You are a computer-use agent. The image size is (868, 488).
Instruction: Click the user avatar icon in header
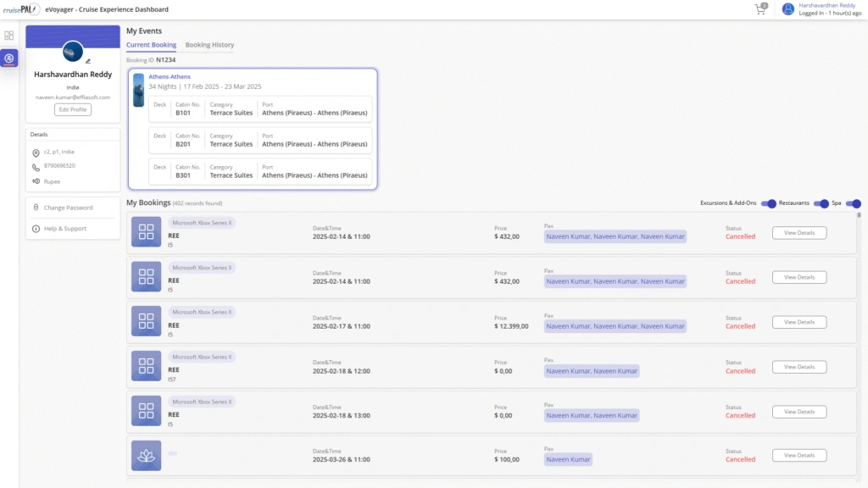coord(788,9)
